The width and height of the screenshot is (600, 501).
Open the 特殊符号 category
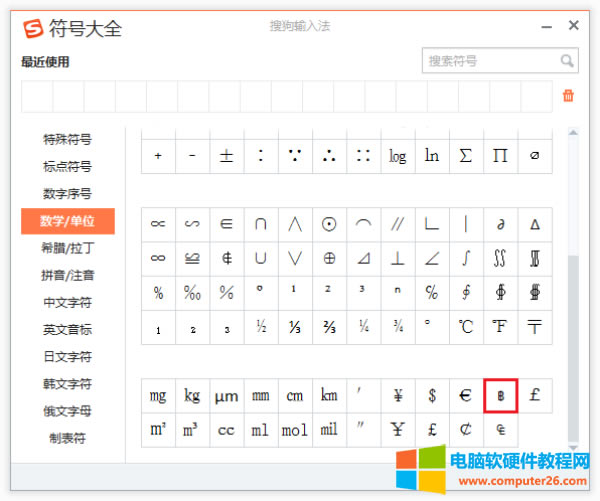point(67,139)
